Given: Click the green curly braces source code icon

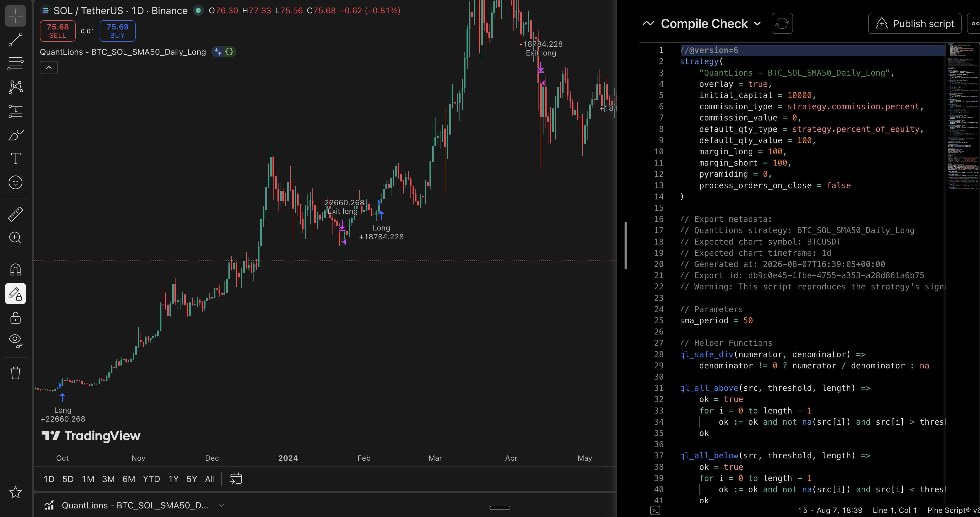Looking at the screenshot, I should tap(229, 52).
